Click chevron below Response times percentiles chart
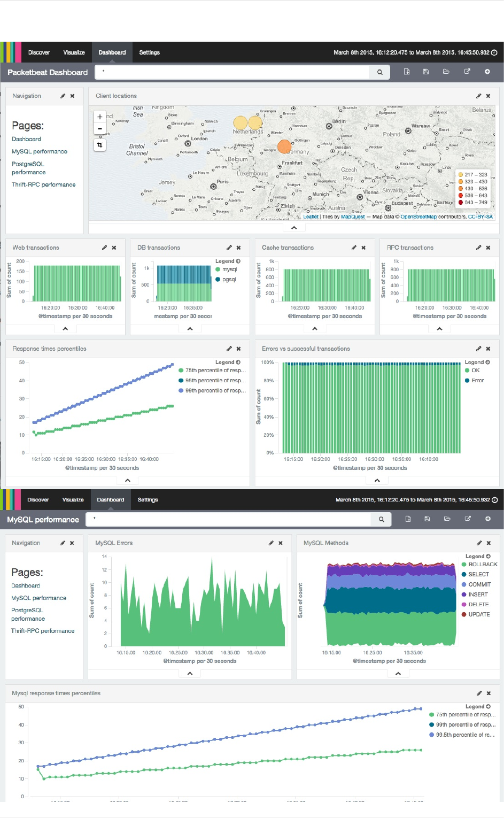The height and width of the screenshot is (818, 504). tap(128, 481)
